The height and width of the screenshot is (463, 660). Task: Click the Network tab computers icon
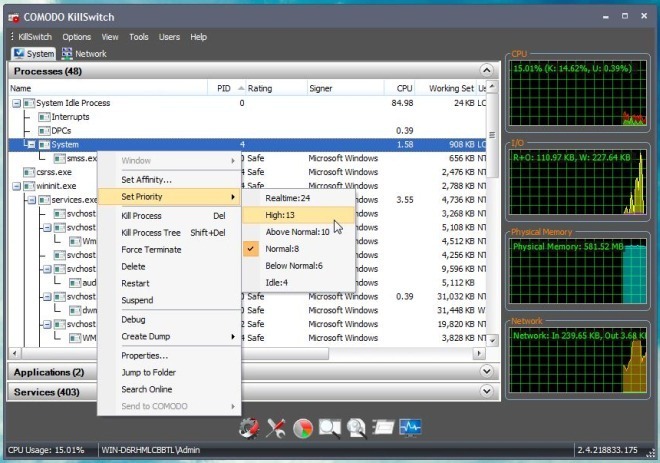coord(67,53)
